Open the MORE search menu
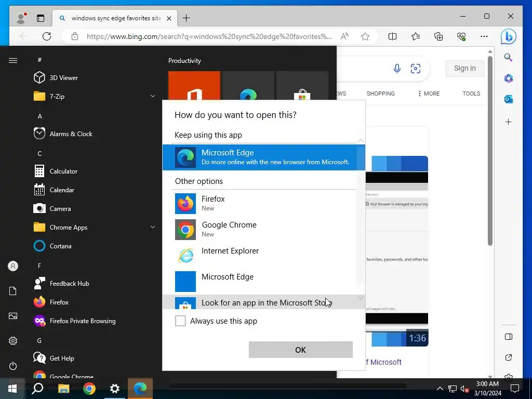Image resolution: width=532 pixels, height=399 pixels. click(x=429, y=94)
